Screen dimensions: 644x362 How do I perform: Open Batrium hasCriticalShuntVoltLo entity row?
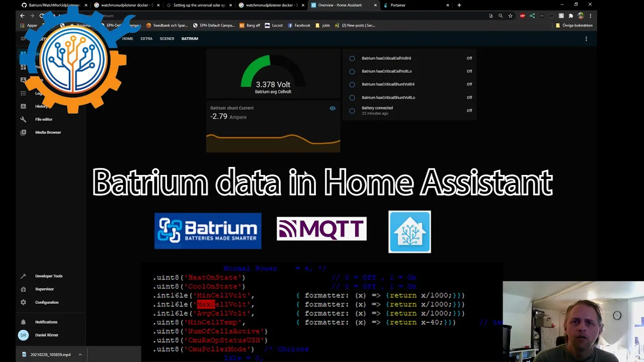(411, 98)
